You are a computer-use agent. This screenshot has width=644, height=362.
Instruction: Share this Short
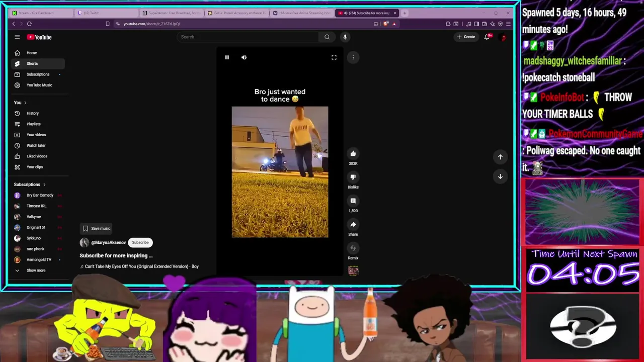(353, 224)
